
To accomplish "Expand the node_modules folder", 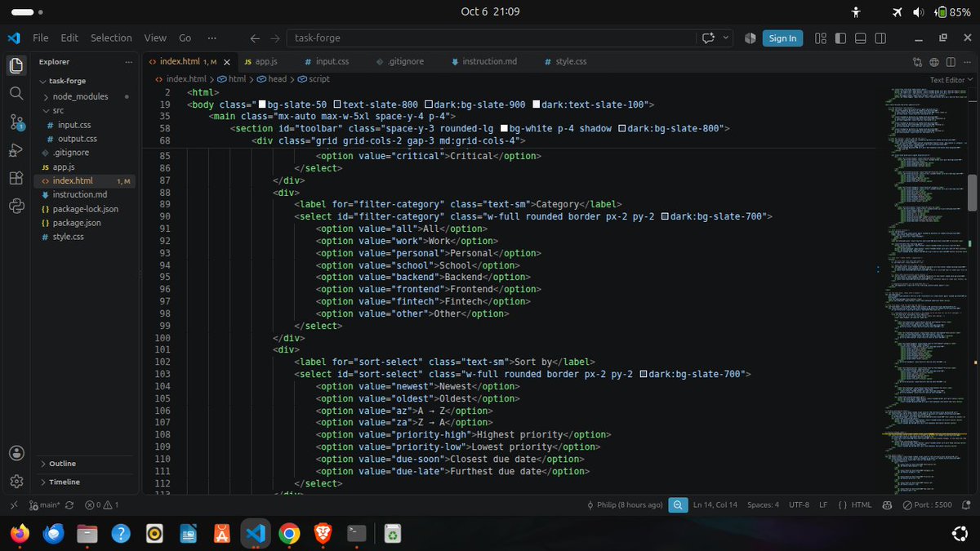I will coord(80,96).
